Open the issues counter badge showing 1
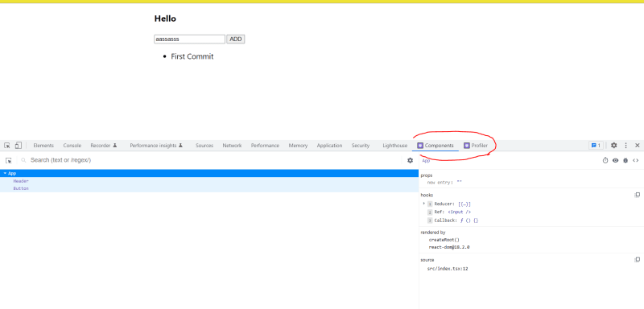Screen dimensions: 644x309 click(x=596, y=146)
